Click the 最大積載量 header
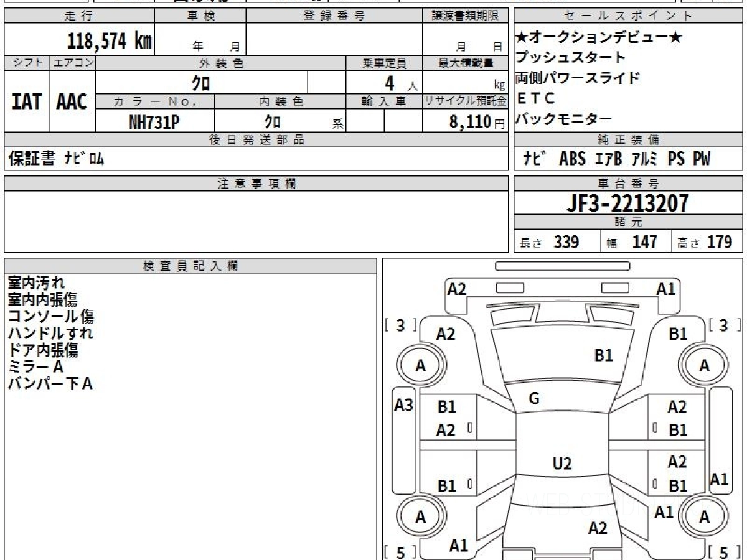The image size is (747, 560). click(466, 63)
